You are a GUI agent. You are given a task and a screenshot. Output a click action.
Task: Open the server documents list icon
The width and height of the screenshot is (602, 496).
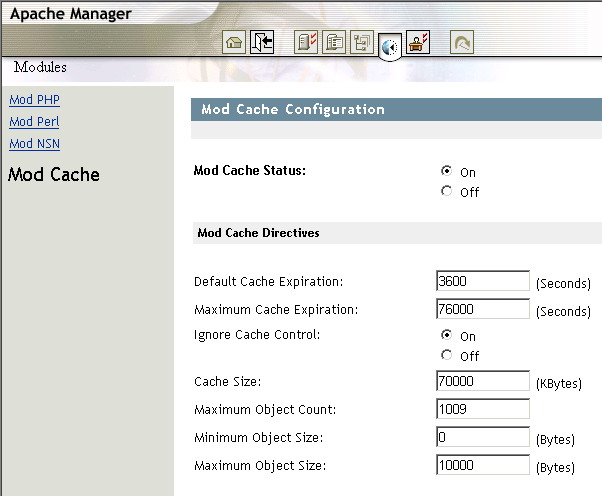[334, 42]
